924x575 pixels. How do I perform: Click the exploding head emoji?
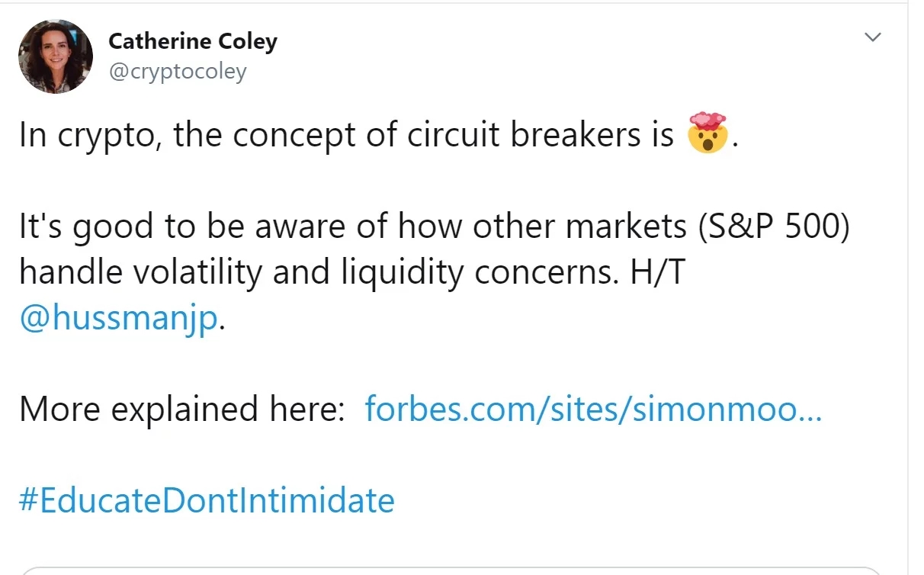point(708,133)
